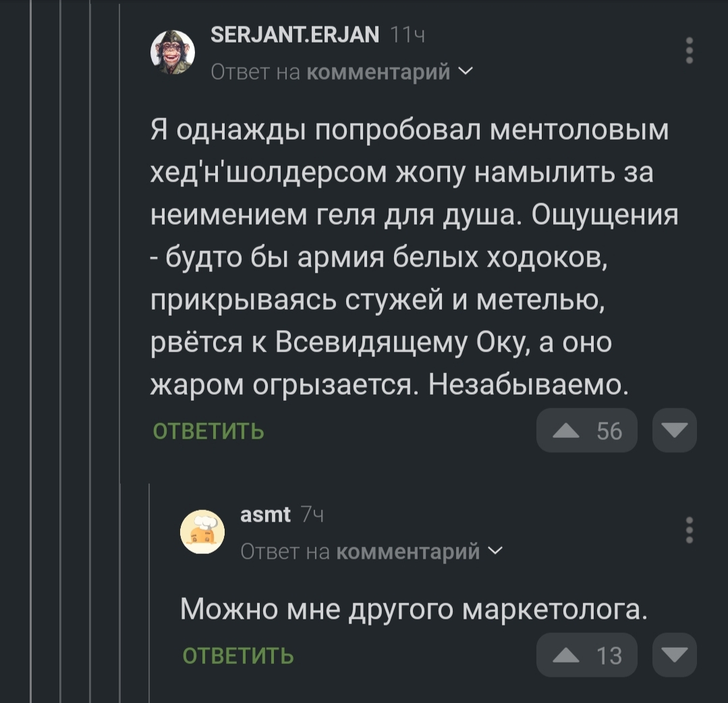Image resolution: width=728 pixels, height=703 pixels.
Task: Click ОТВЕТИТЬ under SERJANT.ERJAN's comment
Action: pyautogui.click(x=208, y=431)
